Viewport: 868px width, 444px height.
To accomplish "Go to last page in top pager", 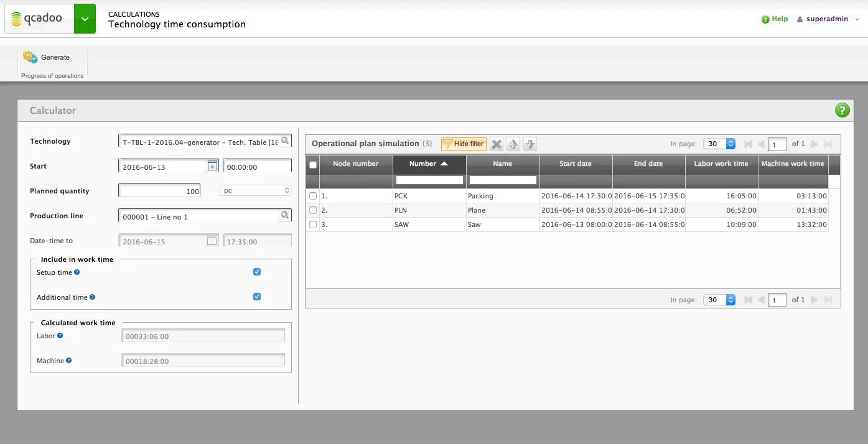I will pos(828,144).
